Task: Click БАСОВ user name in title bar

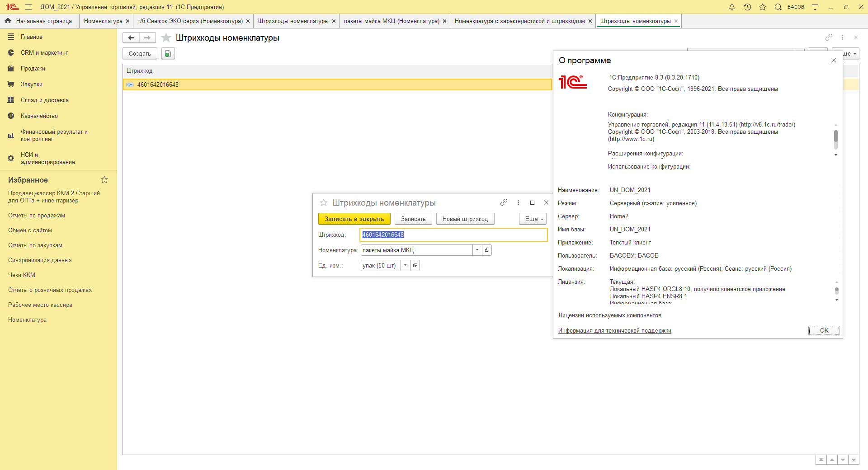Action: click(x=796, y=7)
